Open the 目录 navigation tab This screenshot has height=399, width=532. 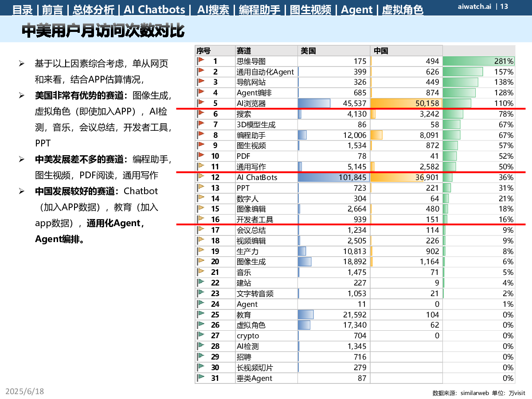pos(23,9)
